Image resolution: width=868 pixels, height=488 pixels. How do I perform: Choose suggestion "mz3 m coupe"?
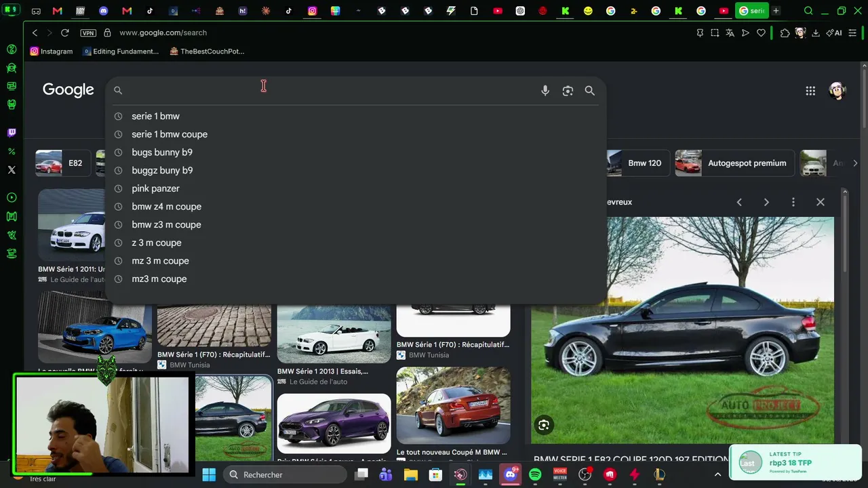click(355, 279)
